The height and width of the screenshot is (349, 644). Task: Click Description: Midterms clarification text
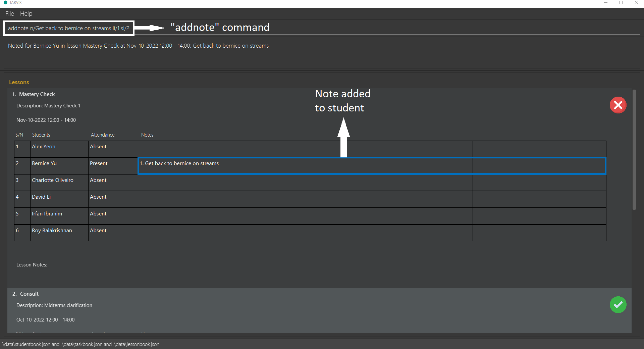click(54, 305)
